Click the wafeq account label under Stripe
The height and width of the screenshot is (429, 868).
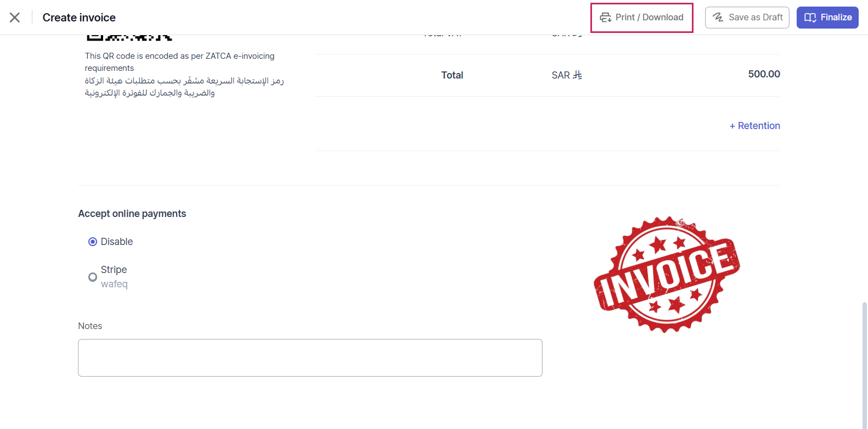[114, 284]
